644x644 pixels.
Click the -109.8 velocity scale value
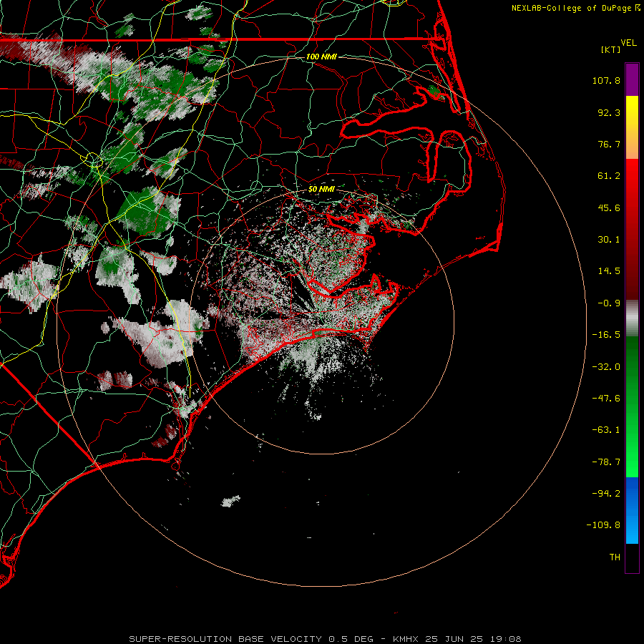click(604, 525)
